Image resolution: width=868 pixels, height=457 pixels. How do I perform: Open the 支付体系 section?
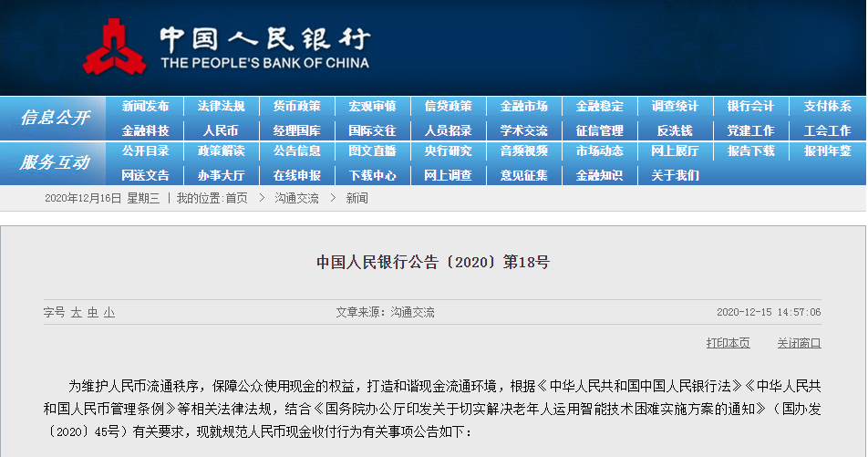(827, 107)
